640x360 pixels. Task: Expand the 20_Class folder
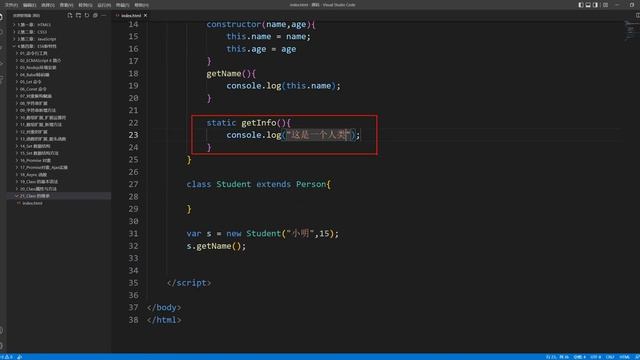pyautogui.click(x=58, y=189)
